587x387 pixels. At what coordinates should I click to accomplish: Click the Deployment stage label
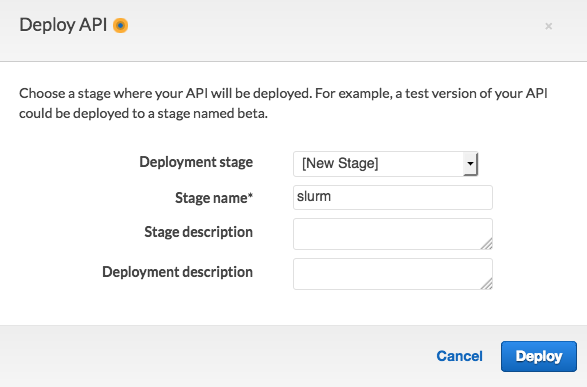click(x=196, y=162)
